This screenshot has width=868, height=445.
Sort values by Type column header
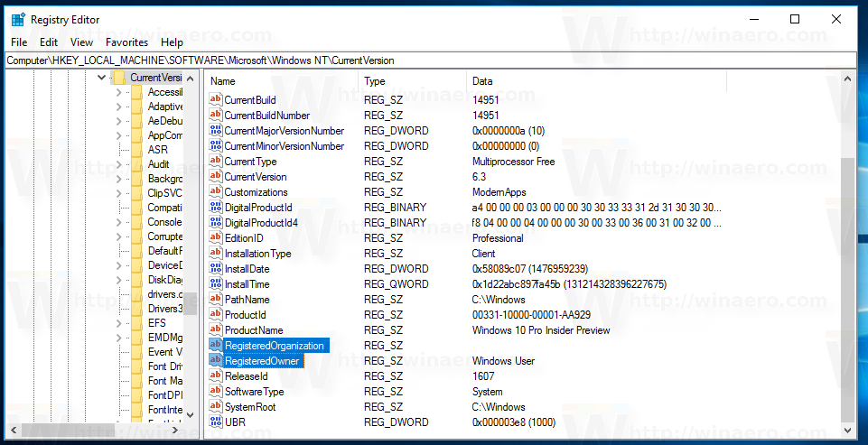coord(413,81)
